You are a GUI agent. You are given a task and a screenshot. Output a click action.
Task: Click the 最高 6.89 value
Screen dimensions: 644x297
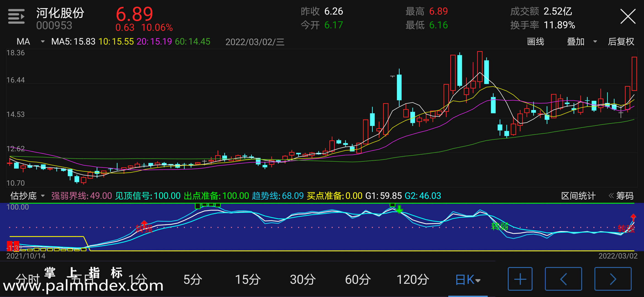point(427,11)
